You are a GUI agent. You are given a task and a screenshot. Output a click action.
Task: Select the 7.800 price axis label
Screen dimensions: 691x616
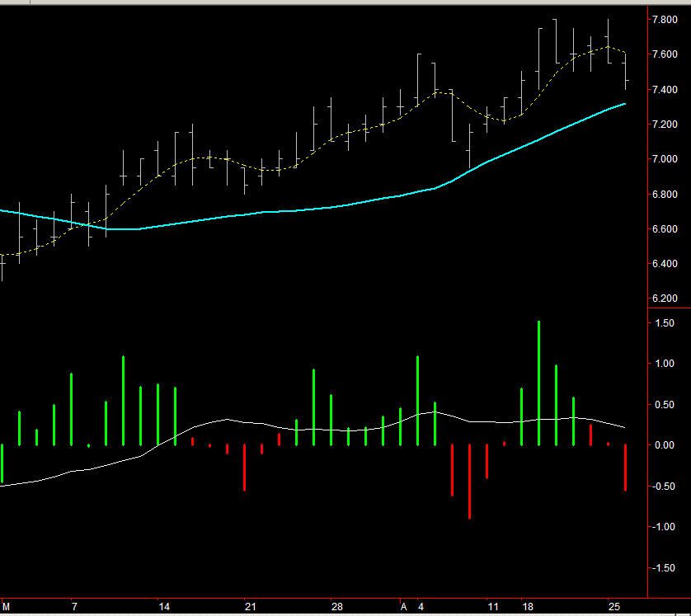(665, 20)
